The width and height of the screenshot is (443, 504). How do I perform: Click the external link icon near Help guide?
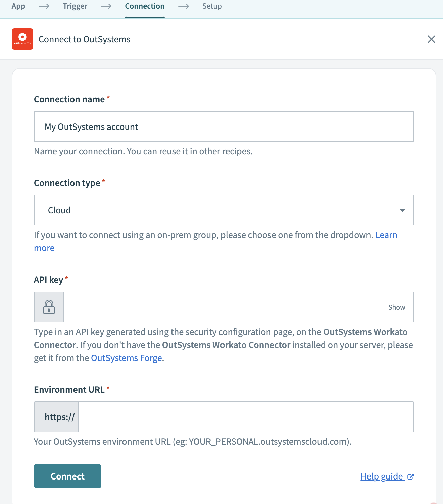(x=410, y=476)
